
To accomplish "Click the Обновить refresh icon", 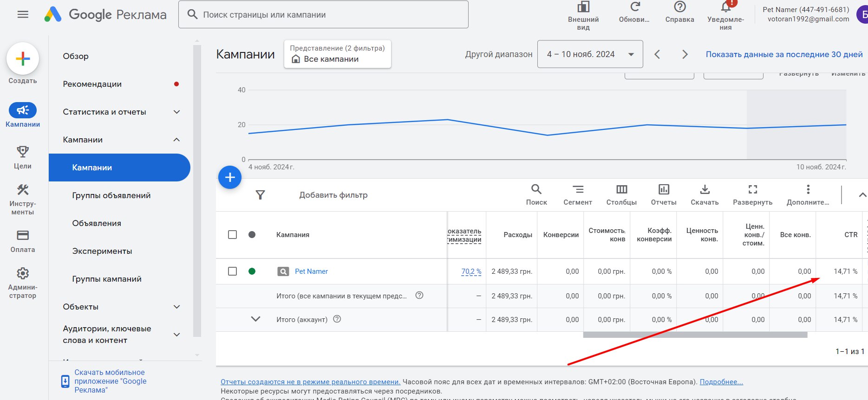I will point(634,7).
